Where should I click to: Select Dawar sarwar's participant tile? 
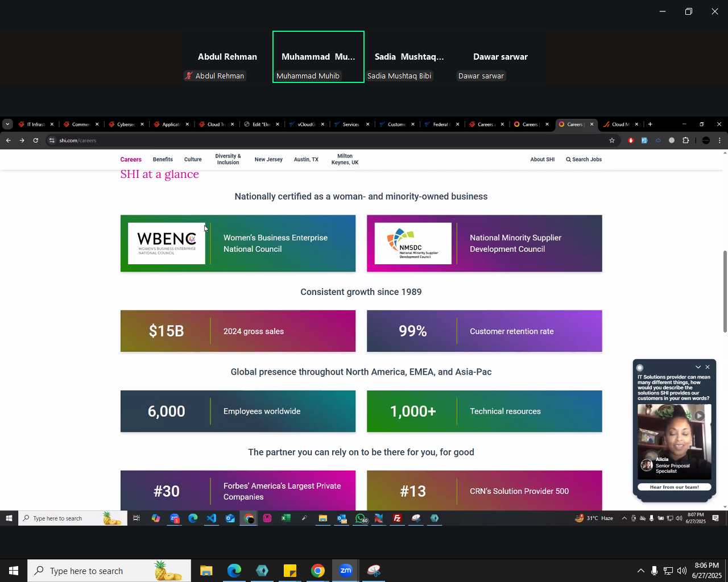[500, 57]
